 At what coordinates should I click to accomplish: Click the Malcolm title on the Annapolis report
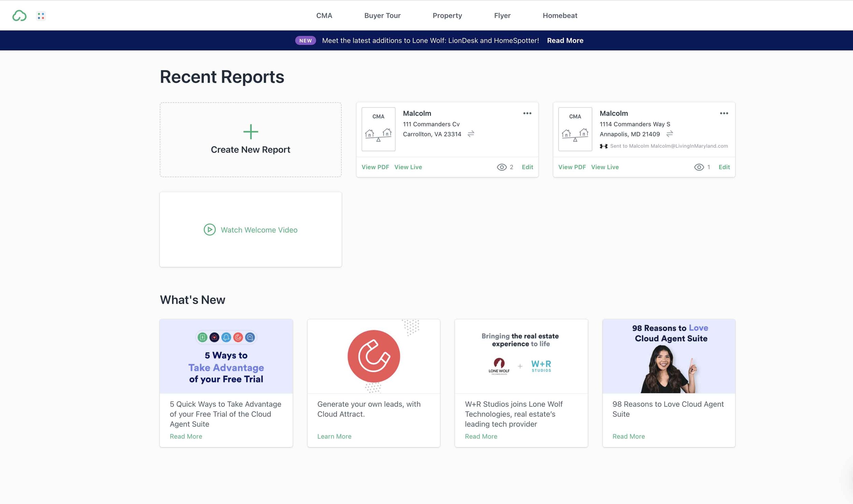(x=613, y=113)
